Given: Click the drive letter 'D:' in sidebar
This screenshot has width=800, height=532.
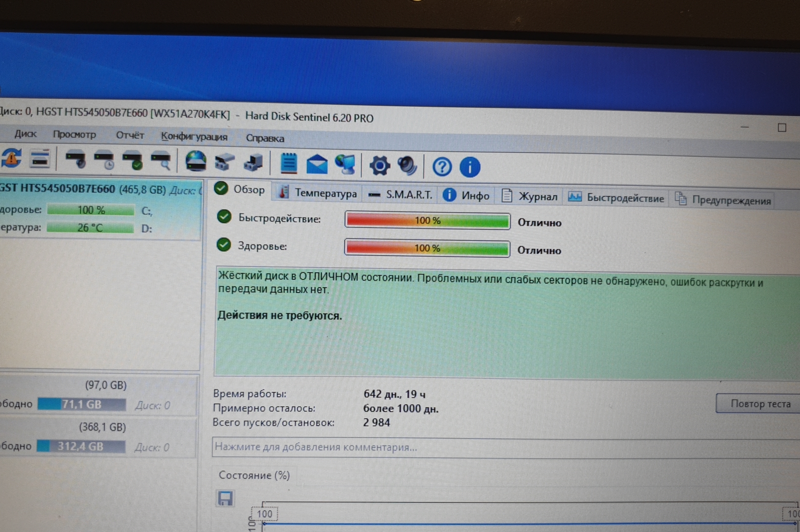Looking at the screenshot, I should [x=147, y=229].
